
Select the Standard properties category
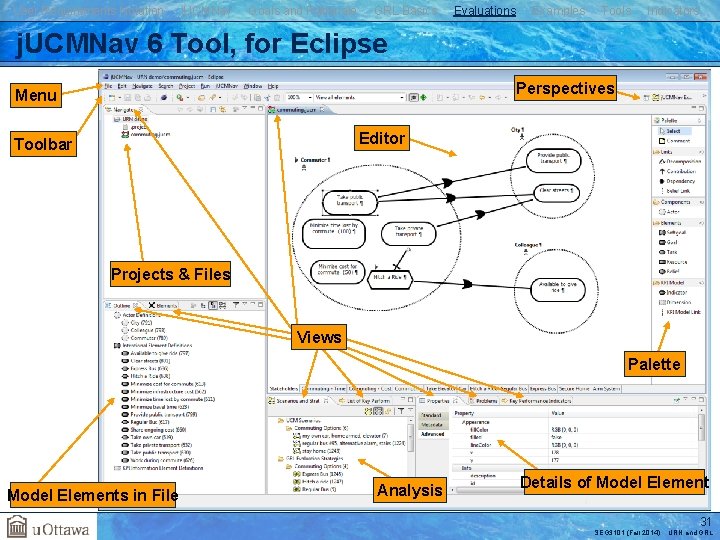point(432,415)
